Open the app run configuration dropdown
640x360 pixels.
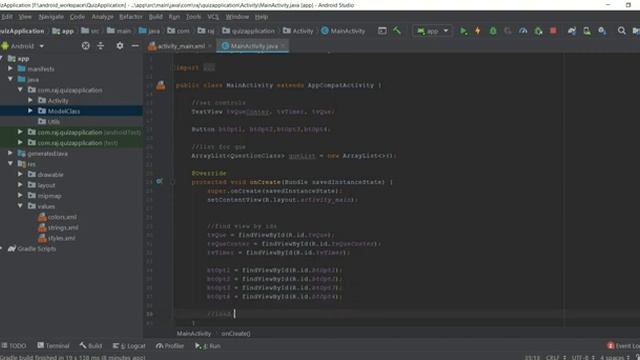click(433, 31)
